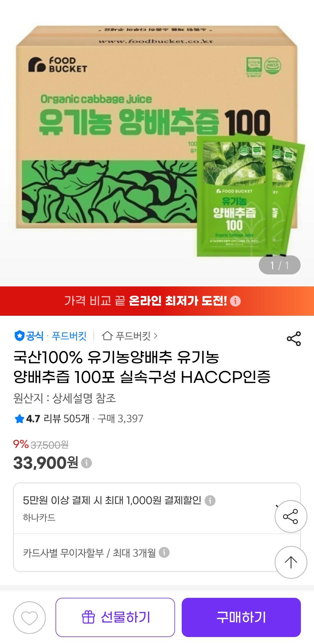Viewport: 314px width, 644px height.
Task: Tap the blue 푸드버킷 brand link
Action: 69,336
